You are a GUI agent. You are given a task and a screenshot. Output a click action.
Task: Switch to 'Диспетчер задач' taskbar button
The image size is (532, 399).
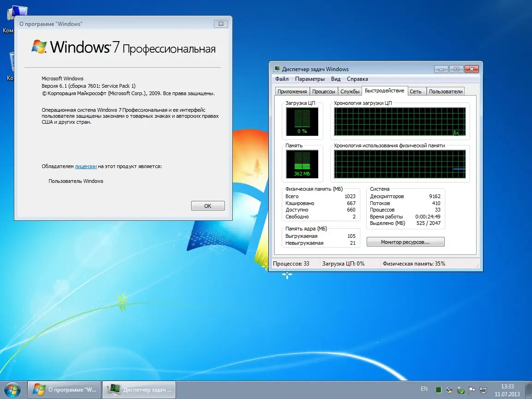click(x=139, y=389)
